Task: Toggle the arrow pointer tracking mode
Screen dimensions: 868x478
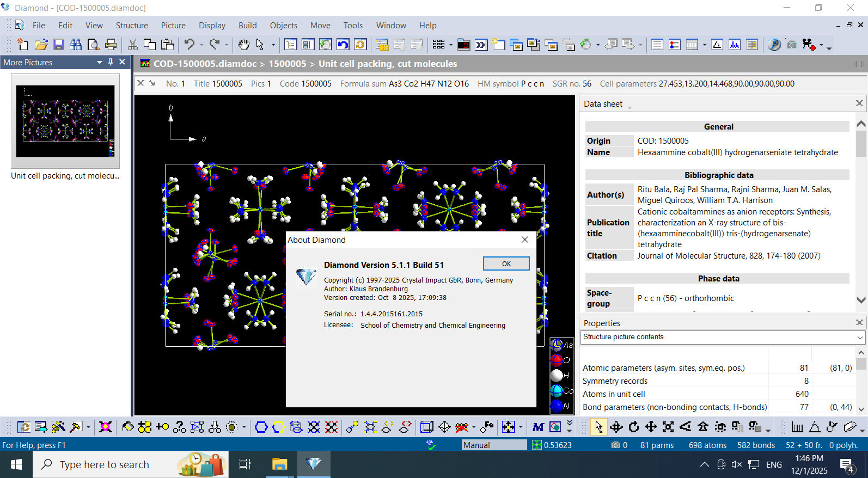Action: (x=598, y=427)
